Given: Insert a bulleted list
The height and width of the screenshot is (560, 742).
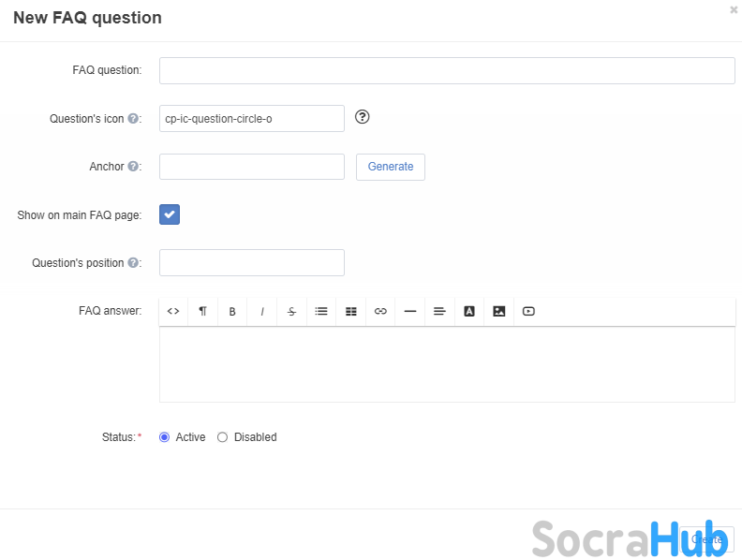Looking at the screenshot, I should pyautogui.click(x=321, y=312).
